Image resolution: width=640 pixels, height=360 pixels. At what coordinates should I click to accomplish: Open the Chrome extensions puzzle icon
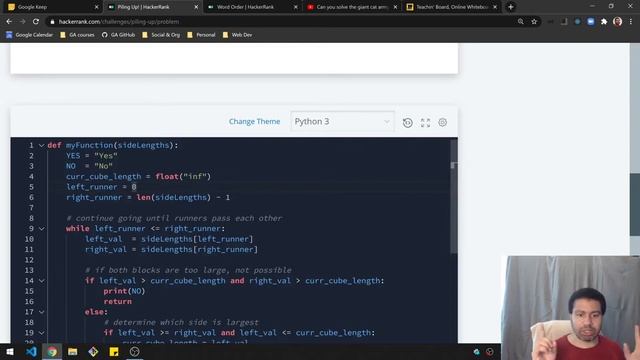tap(604, 22)
